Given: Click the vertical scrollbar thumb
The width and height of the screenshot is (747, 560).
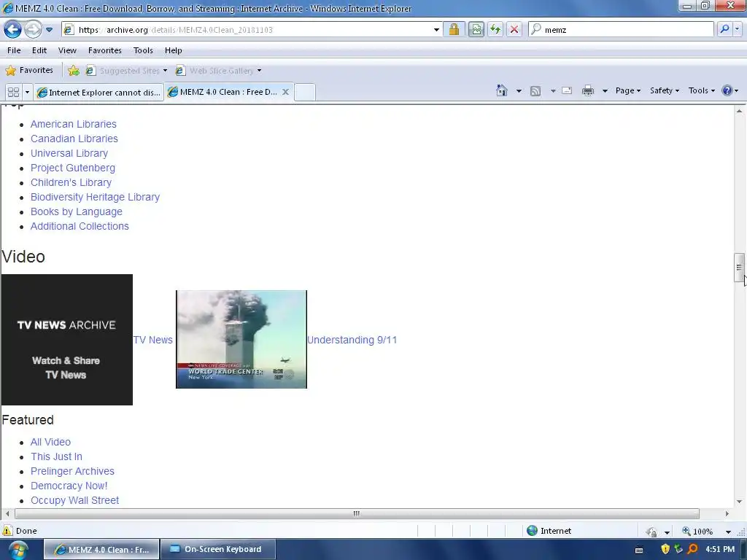Looking at the screenshot, I should tap(739, 267).
